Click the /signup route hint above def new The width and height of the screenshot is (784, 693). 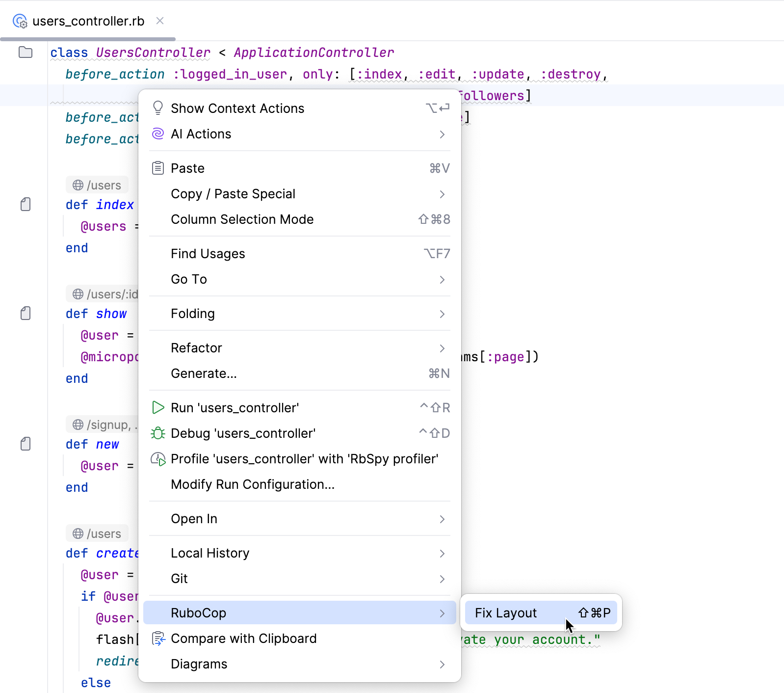(x=103, y=425)
